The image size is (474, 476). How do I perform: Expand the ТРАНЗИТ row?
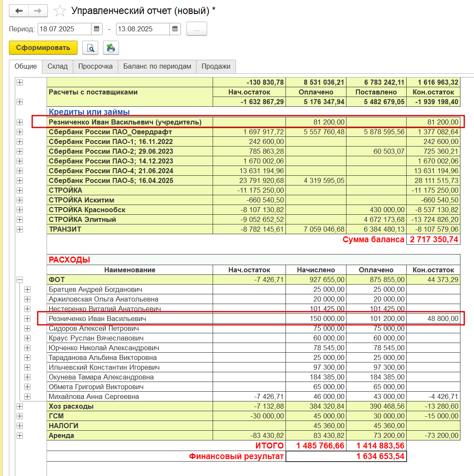(20, 229)
